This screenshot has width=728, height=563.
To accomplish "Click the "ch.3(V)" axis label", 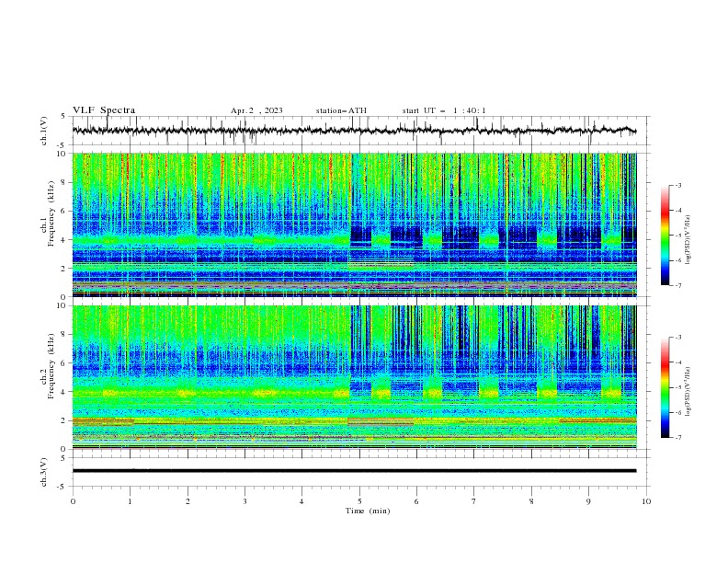I will click(x=44, y=472).
